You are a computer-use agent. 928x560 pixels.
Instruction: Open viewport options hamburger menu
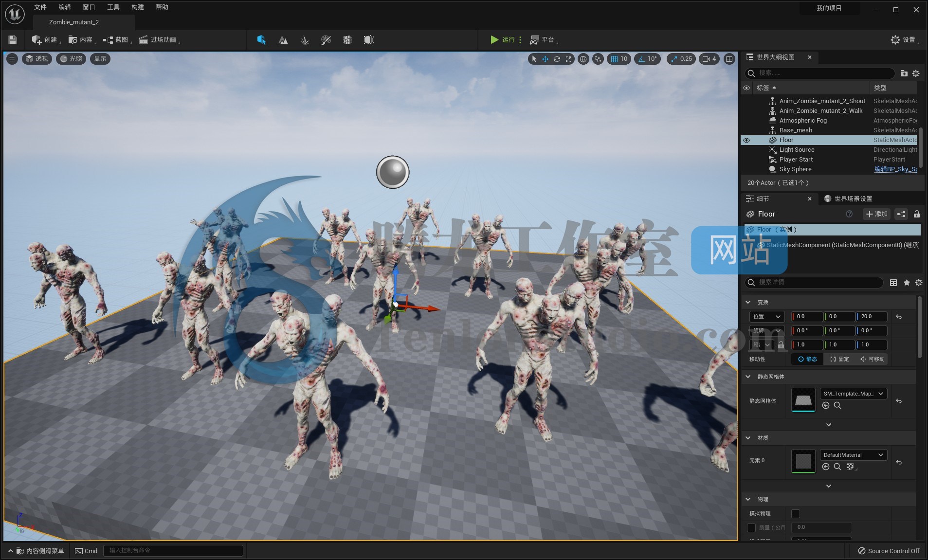click(12, 59)
